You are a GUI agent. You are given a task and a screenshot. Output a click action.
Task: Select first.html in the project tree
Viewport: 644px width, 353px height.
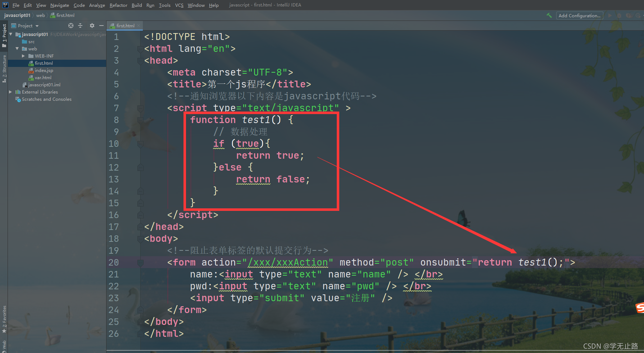(57, 63)
